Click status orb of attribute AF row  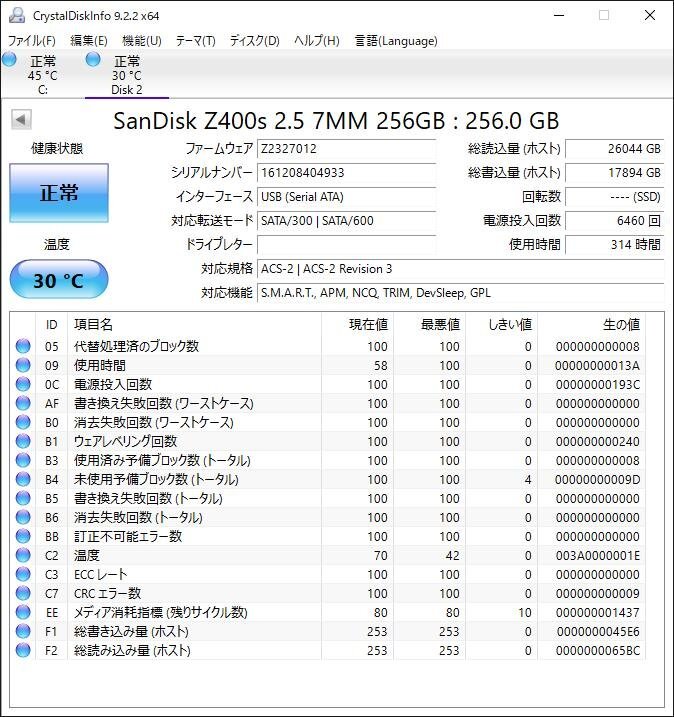23,403
